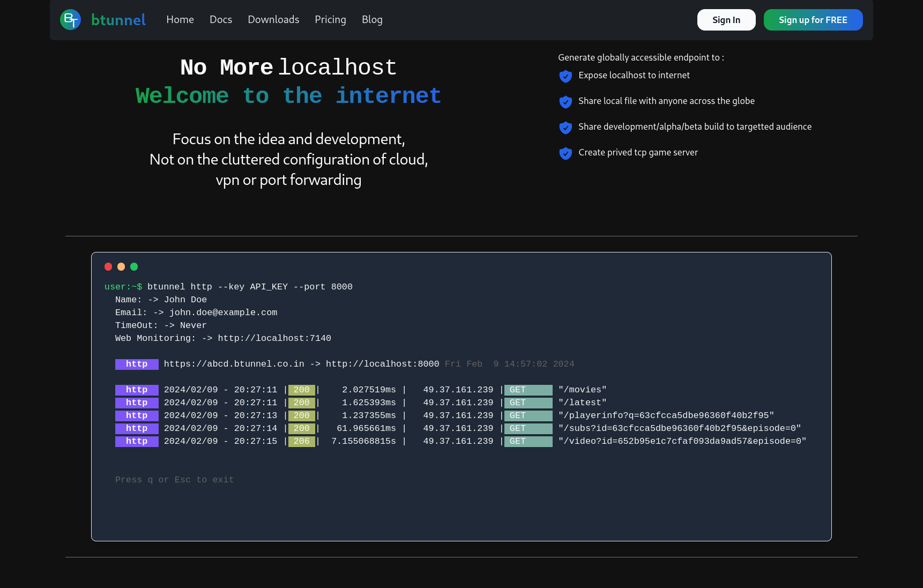This screenshot has width=923, height=588.
Task: Open the Pricing navigation link
Action: (330, 20)
